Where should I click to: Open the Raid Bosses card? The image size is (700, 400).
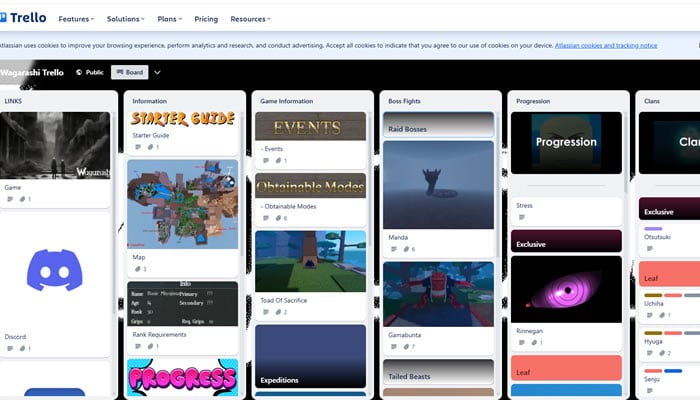pos(438,124)
